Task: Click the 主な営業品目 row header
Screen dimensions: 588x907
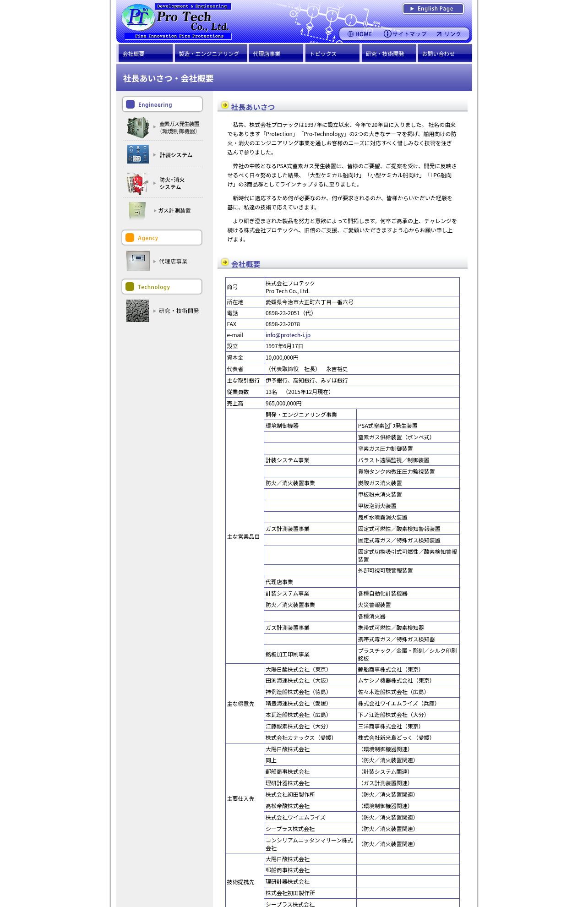Action: tap(245, 536)
